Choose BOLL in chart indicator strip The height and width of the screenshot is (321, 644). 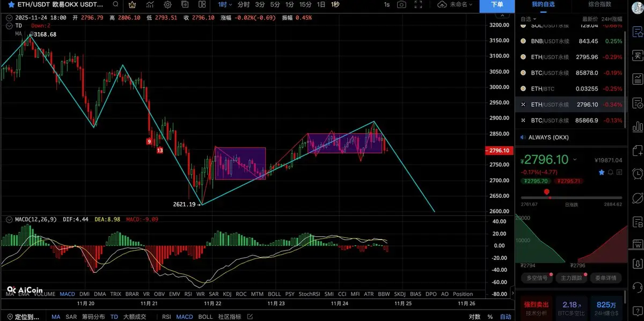coord(274,294)
